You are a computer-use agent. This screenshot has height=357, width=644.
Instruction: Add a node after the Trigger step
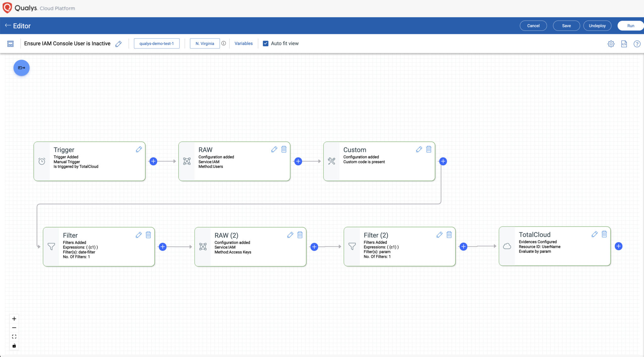coord(153,161)
